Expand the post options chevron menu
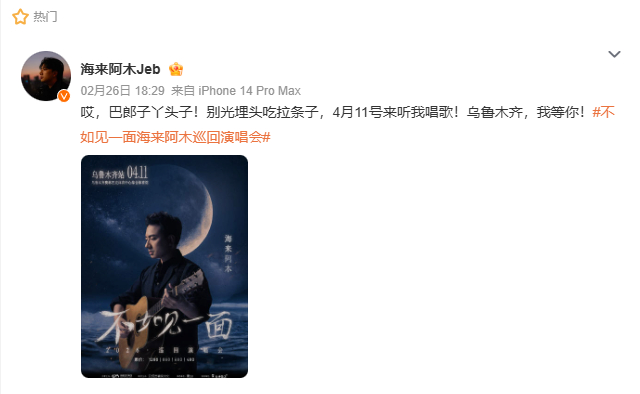This screenshot has height=394, width=640. tap(614, 54)
